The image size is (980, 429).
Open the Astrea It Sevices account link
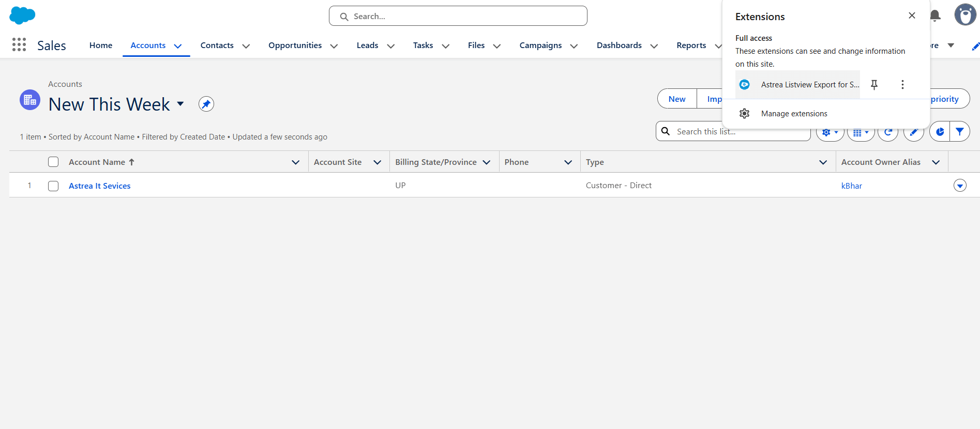click(99, 186)
